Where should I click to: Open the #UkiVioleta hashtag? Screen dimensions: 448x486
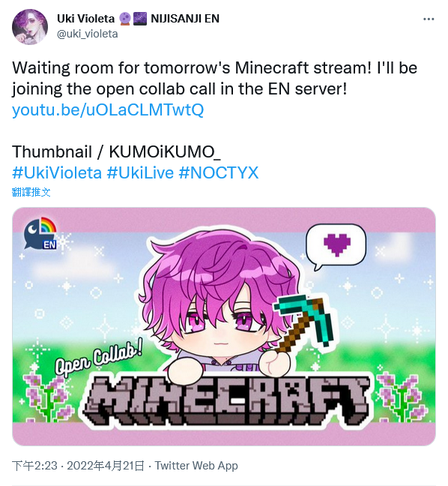coord(57,172)
